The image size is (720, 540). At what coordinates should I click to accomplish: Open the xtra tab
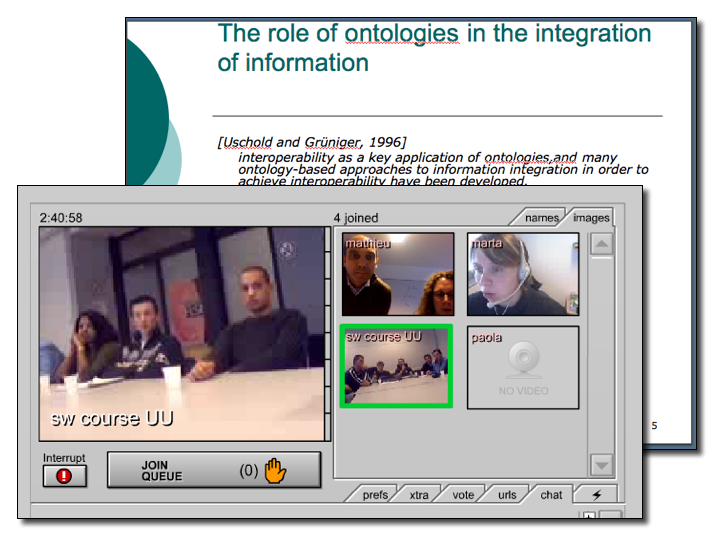pos(419,495)
